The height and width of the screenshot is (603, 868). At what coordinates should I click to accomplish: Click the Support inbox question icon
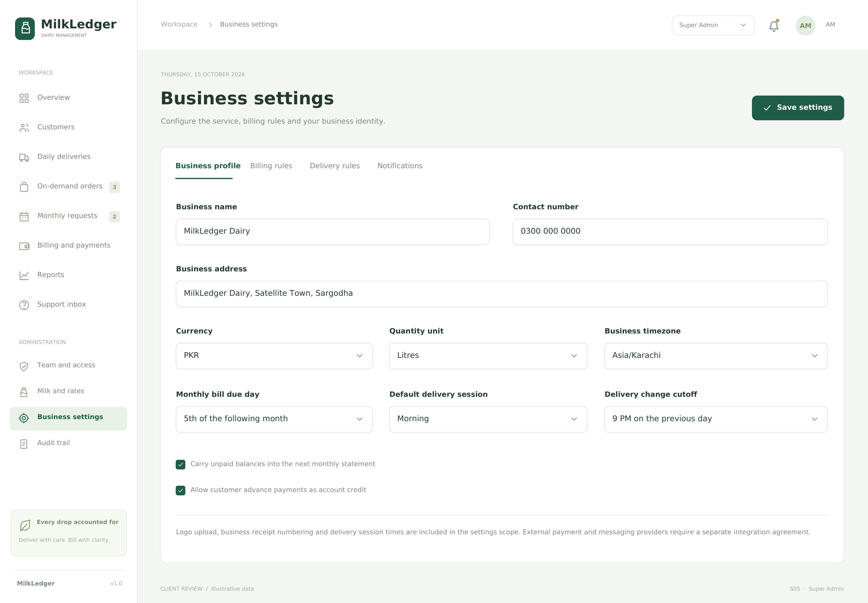pos(24,305)
